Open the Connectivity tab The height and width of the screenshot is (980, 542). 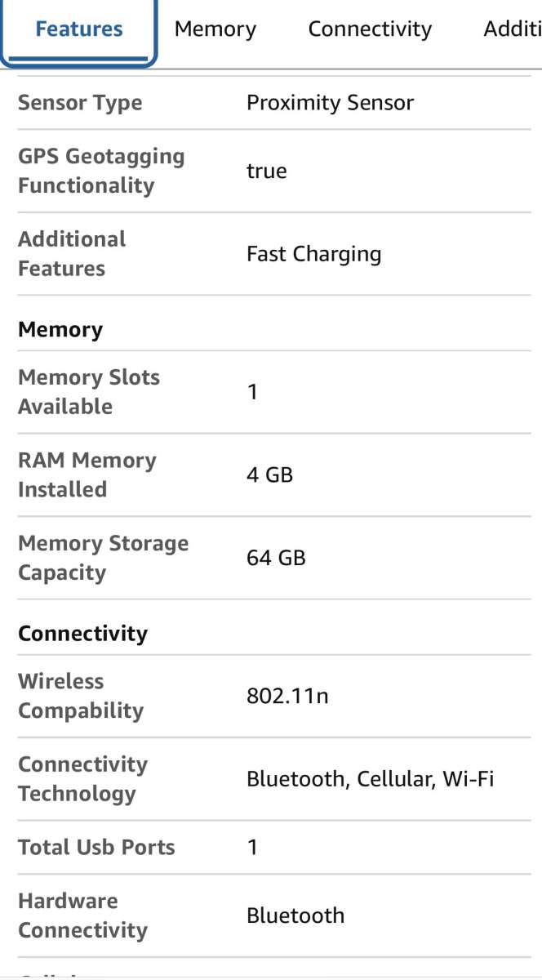369,29
